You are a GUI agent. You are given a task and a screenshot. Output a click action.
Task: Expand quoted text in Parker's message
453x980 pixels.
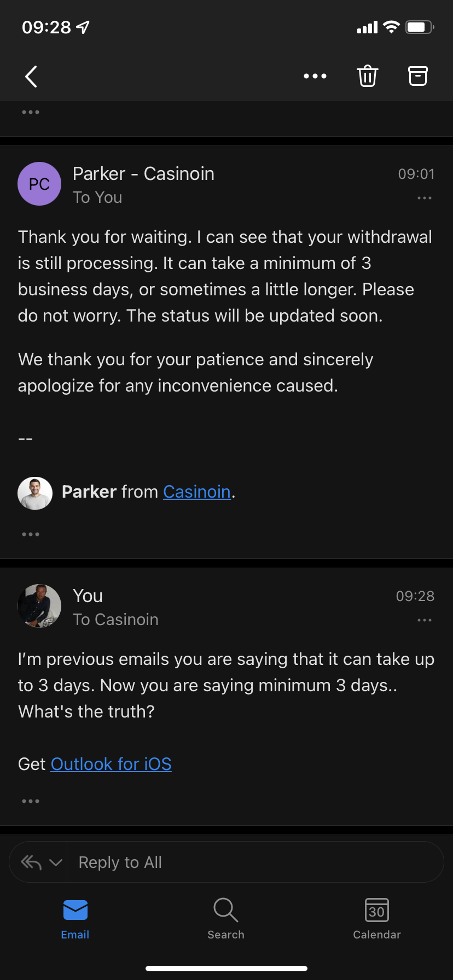click(x=31, y=534)
